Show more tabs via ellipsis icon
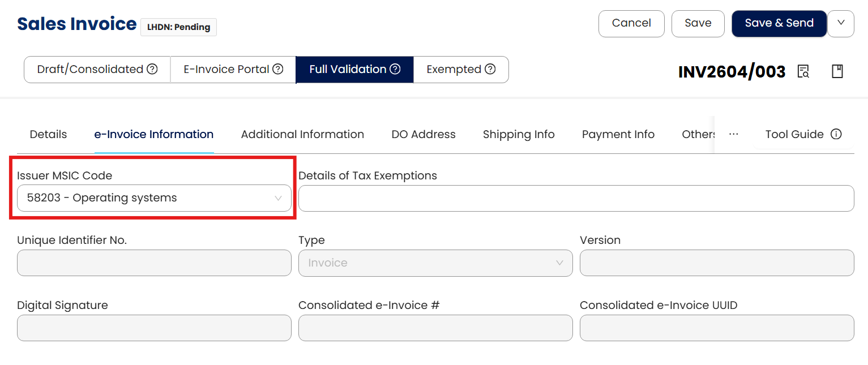The height and width of the screenshot is (365, 868). tap(734, 134)
